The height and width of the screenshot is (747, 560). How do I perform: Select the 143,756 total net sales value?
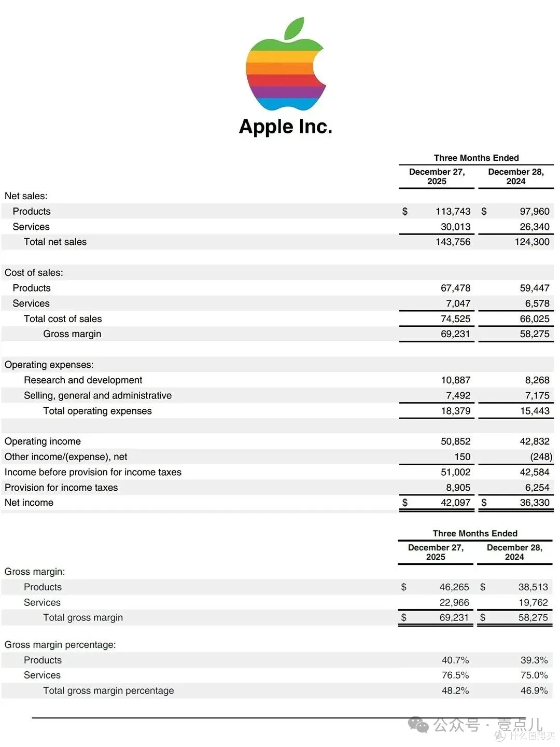(453, 242)
